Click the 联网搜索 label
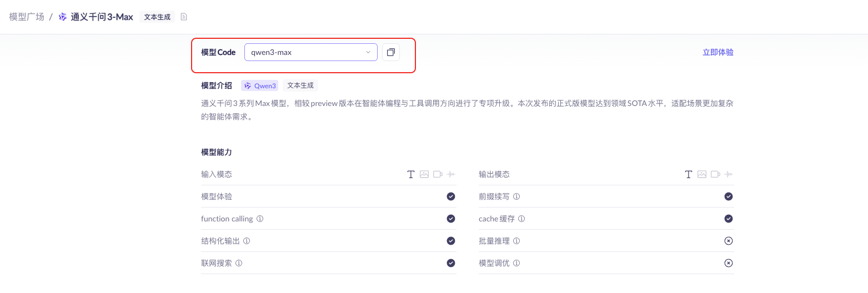Screen dimensions: 868x293 tap(217, 263)
